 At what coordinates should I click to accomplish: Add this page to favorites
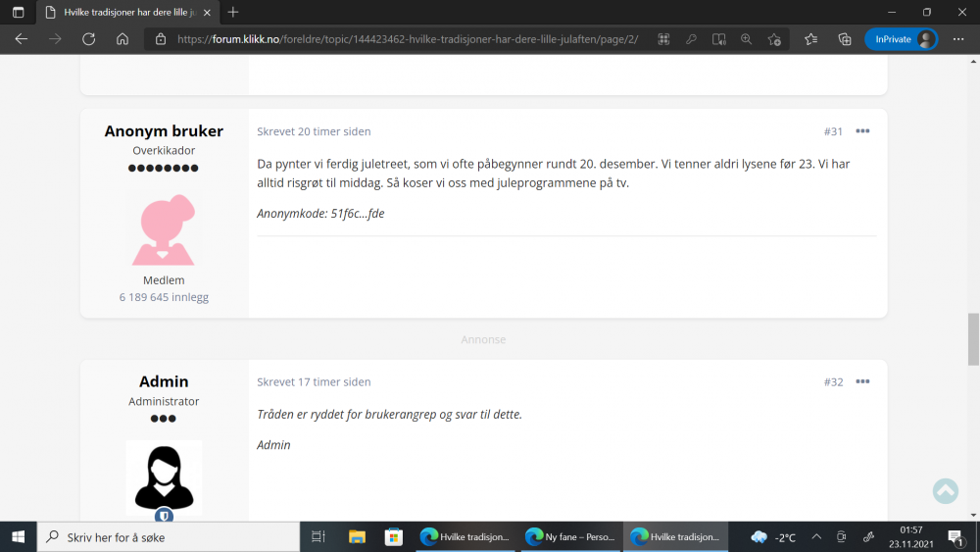(774, 39)
